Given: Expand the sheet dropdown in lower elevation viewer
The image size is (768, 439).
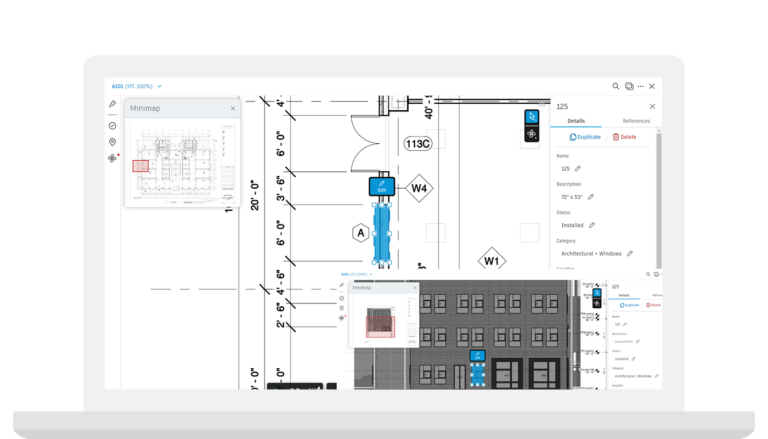Looking at the screenshot, I should (371, 274).
